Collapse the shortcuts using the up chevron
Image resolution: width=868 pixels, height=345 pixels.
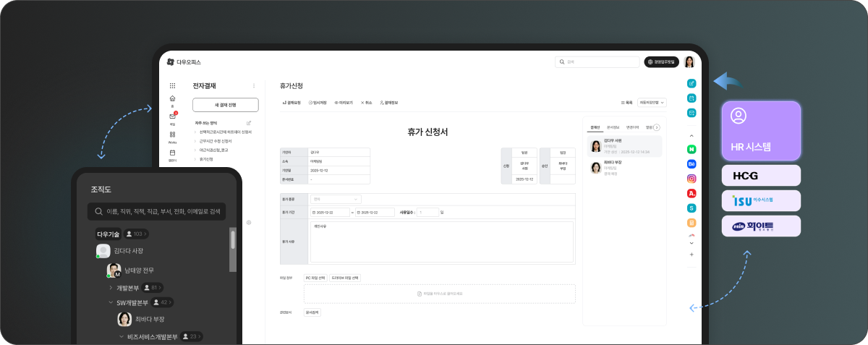[692, 135]
